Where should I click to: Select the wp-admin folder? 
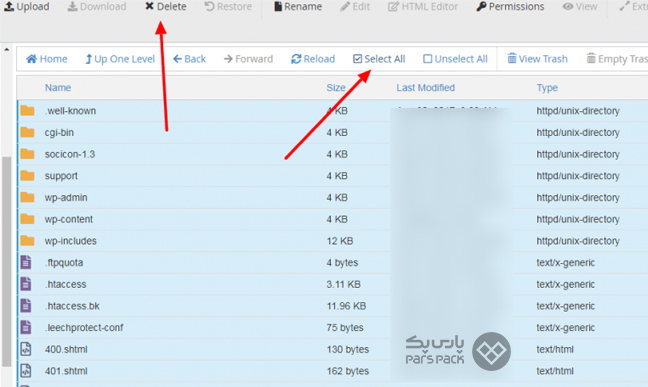332,198
